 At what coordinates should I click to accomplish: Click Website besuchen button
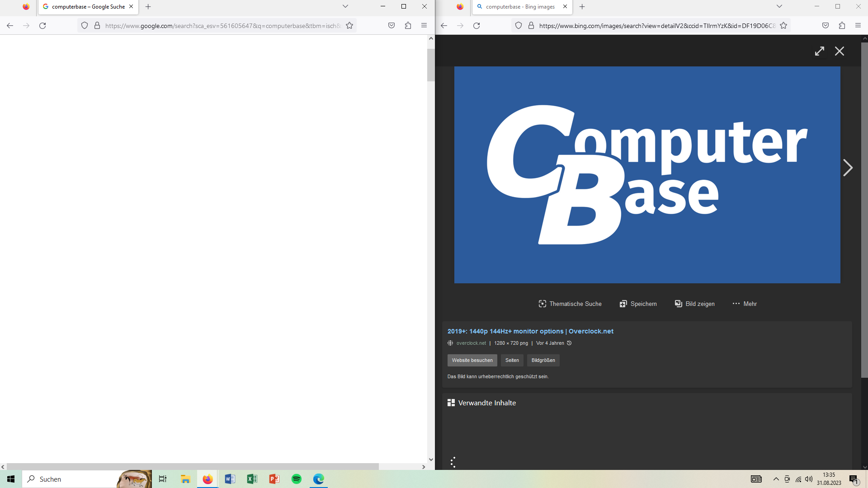coord(472,360)
